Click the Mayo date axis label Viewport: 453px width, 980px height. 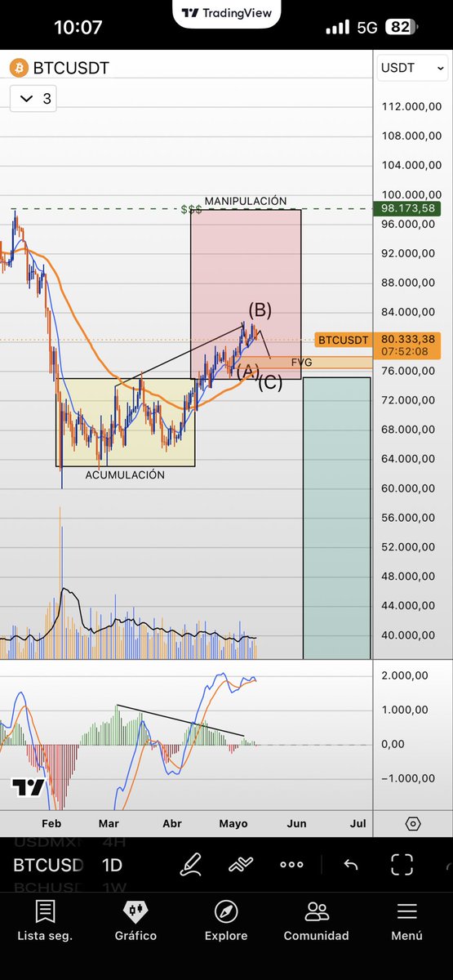pyautogui.click(x=233, y=823)
